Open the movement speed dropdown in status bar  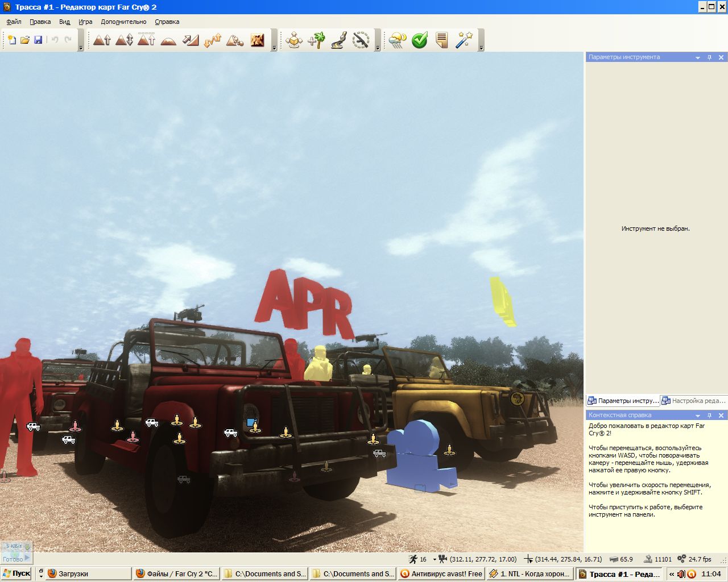435,559
